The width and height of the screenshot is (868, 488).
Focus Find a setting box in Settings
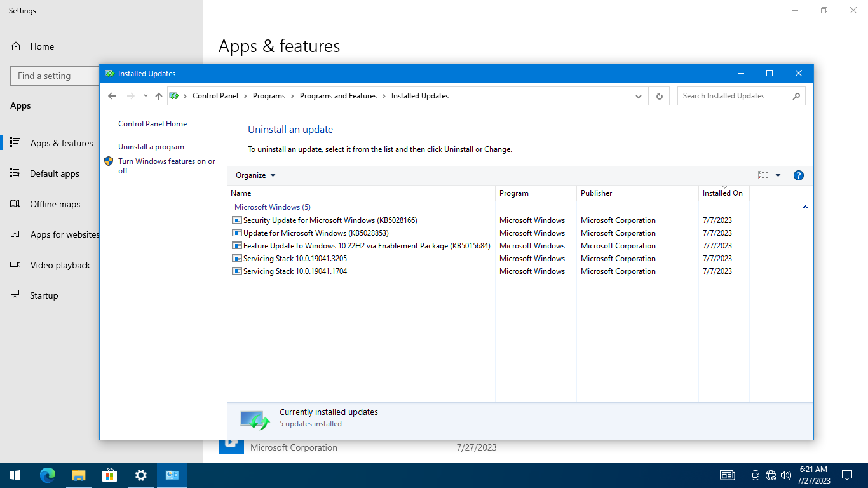pos(55,76)
